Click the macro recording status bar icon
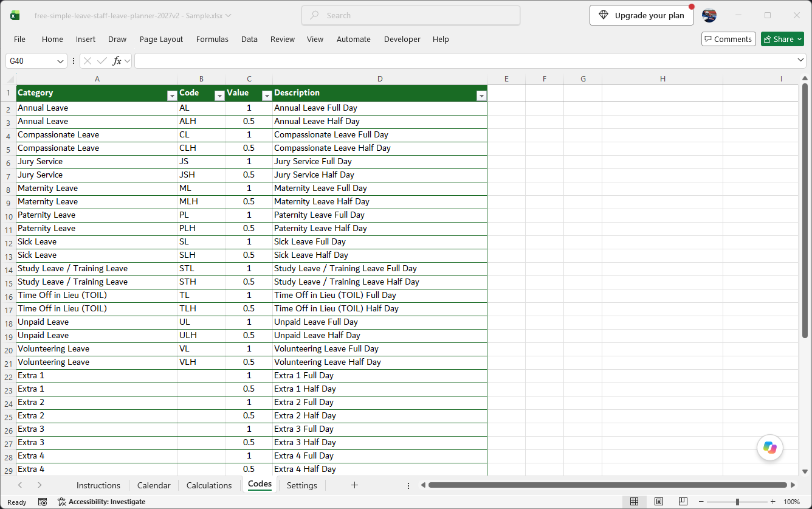The image size is (812, 509). [x=43, y=502]
